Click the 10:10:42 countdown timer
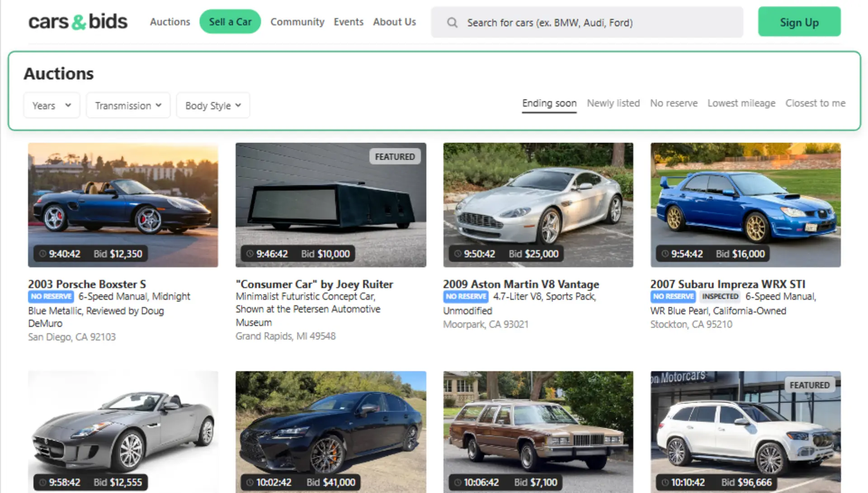 (688, 482)
